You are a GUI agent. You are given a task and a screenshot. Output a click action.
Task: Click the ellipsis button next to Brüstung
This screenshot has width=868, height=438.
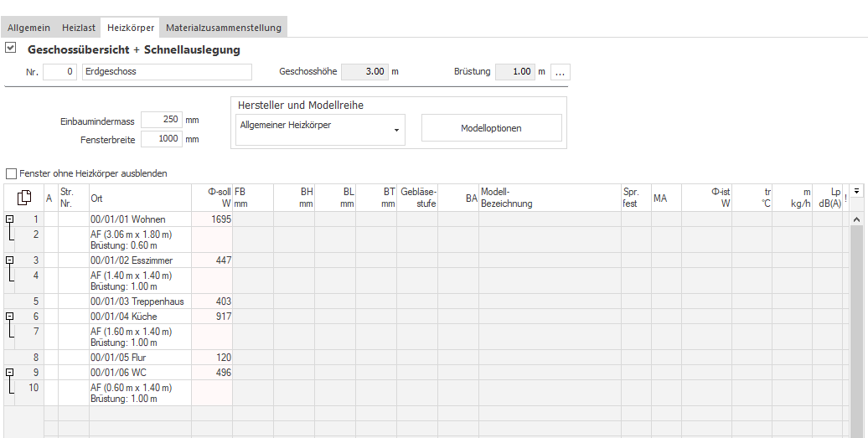[561, 73]
